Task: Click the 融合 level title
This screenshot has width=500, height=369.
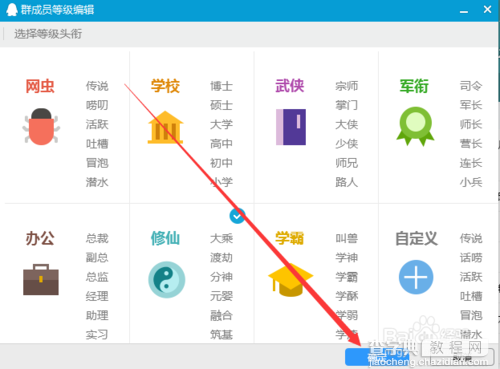Action: click(221, 315)
